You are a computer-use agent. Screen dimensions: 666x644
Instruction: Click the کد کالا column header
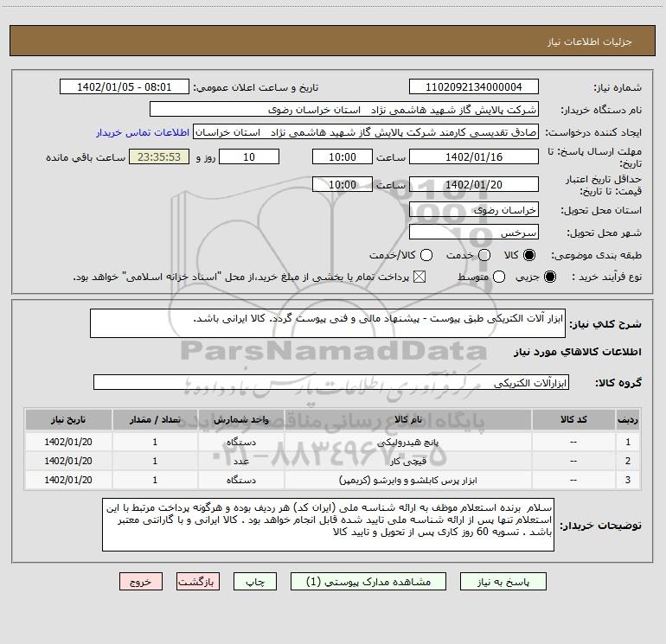point(573,419)
